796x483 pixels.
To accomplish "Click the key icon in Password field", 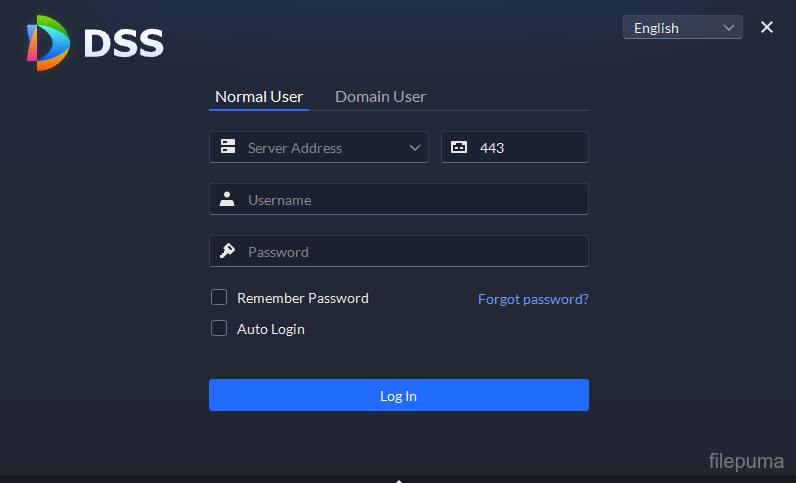I will point(228,251).
